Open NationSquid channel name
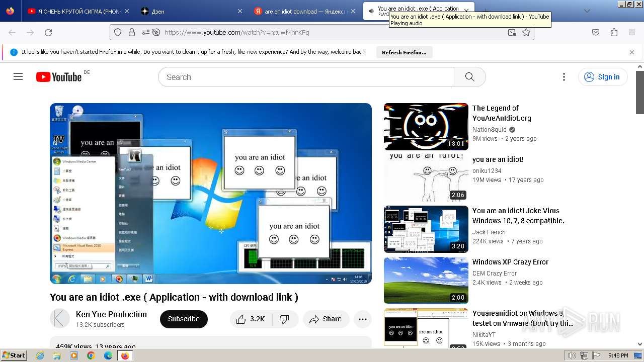 [490, 130]
